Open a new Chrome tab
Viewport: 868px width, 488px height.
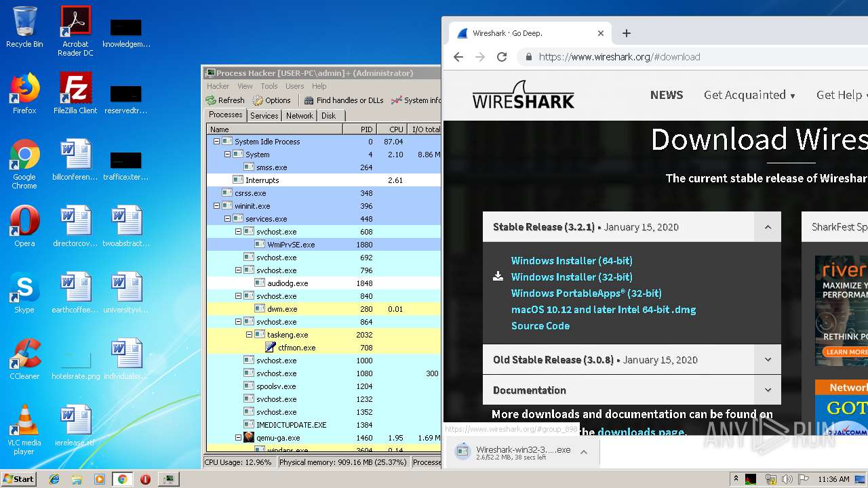(x=627, y=33)
